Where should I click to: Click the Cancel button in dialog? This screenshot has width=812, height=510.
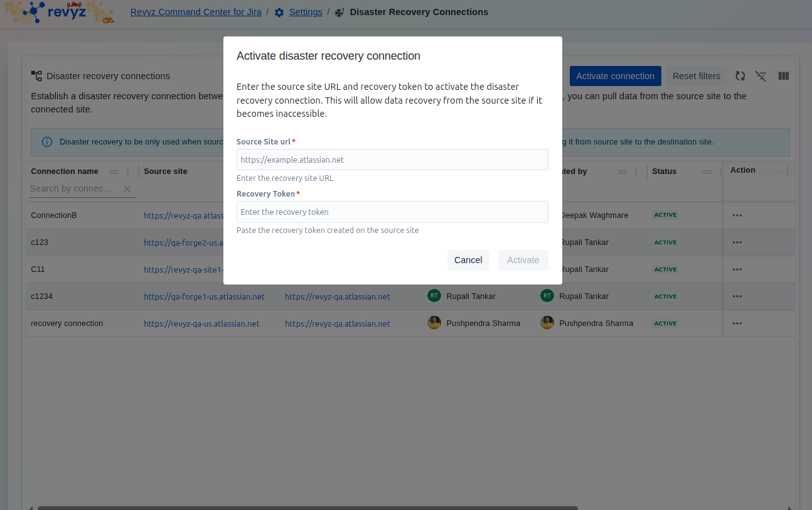tap(468, 260)
